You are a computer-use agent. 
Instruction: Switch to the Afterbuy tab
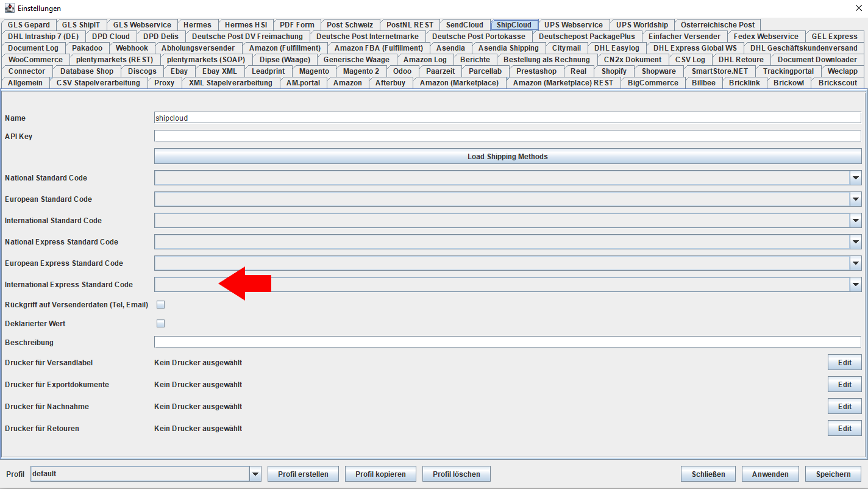[390, 83]
